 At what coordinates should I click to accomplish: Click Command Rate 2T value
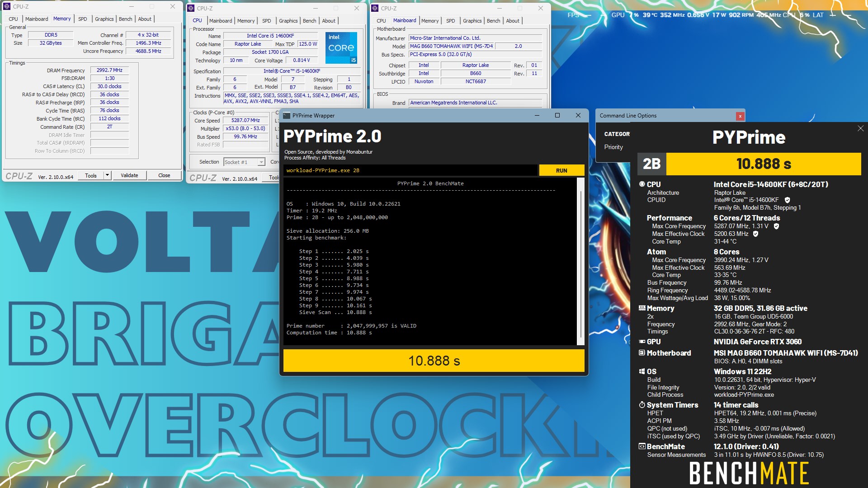click(x=109, y=127)
